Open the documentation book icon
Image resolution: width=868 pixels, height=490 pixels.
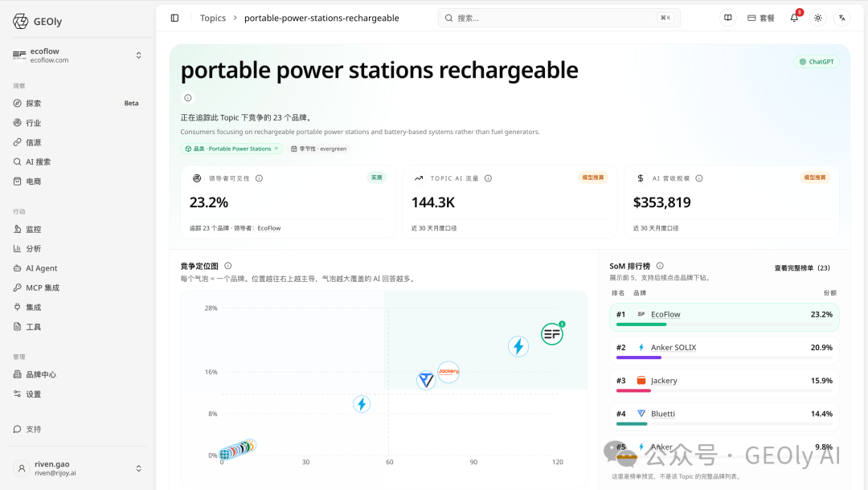[728, 18]
